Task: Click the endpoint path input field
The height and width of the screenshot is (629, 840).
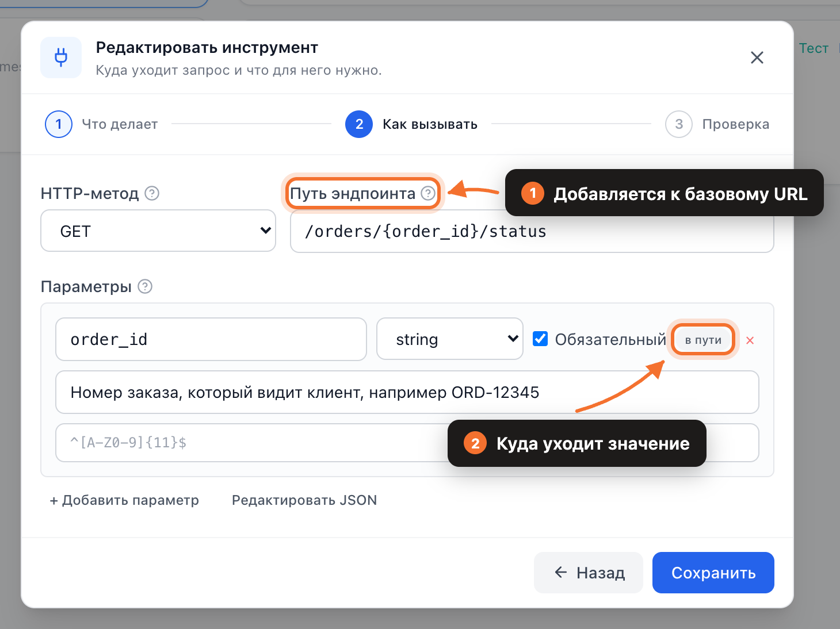Action: [x=532, y=231]
